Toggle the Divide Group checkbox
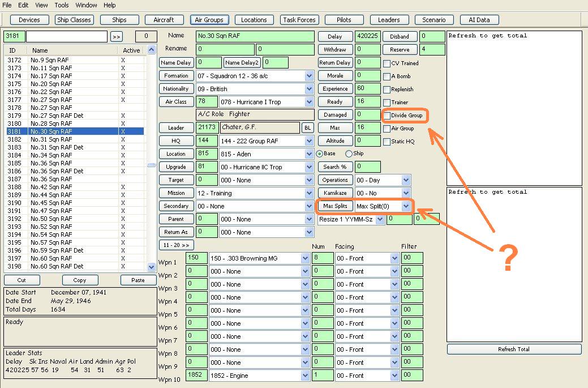Image resolution: width=588 pixels, height=388 pixels. coord(387,116)
